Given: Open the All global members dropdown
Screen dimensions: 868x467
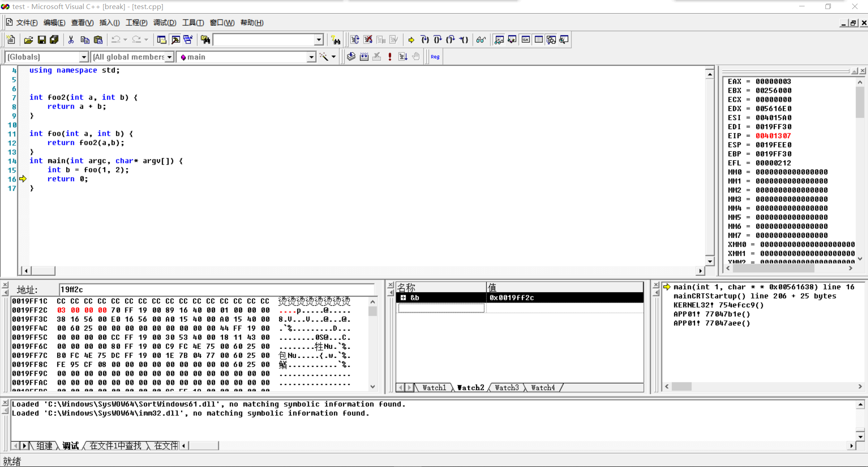Looking at the screenshot, I should [169, 57].
